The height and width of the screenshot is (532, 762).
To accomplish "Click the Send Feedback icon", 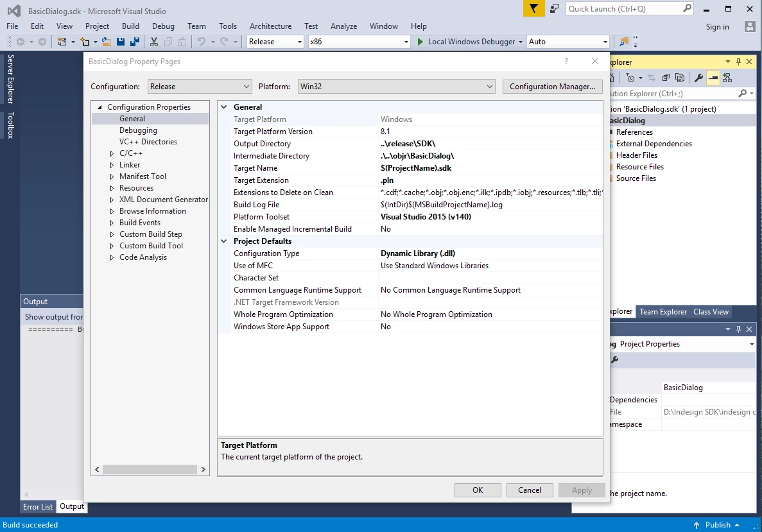I will (555, 8).
